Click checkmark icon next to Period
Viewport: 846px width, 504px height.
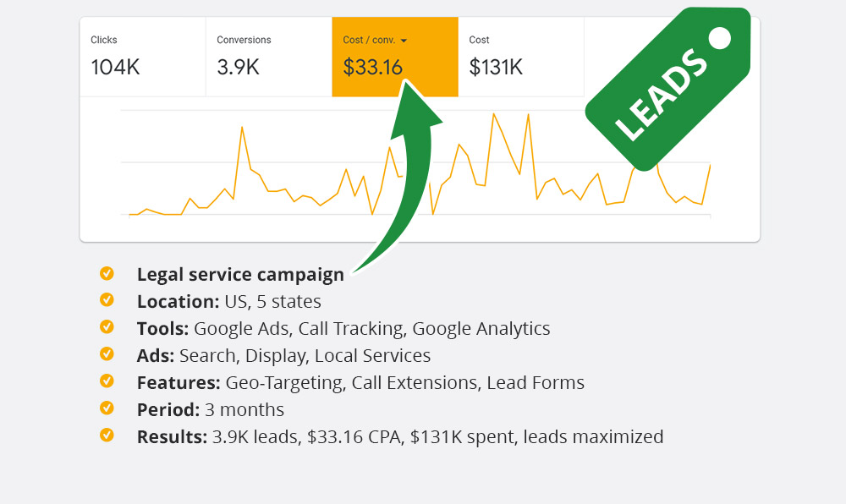pyautogui.click(x=107, y=408)
